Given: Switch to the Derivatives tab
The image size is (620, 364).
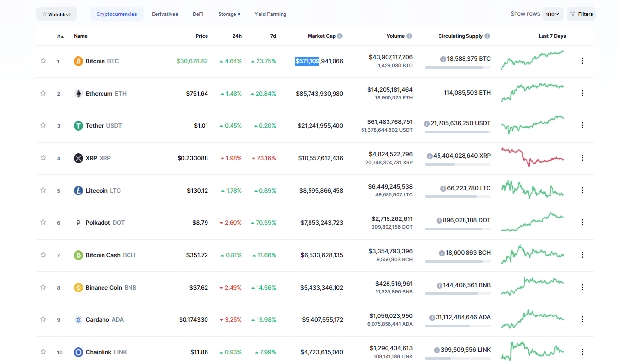Looking at the screenshot, I should click(x=165, y=14).
